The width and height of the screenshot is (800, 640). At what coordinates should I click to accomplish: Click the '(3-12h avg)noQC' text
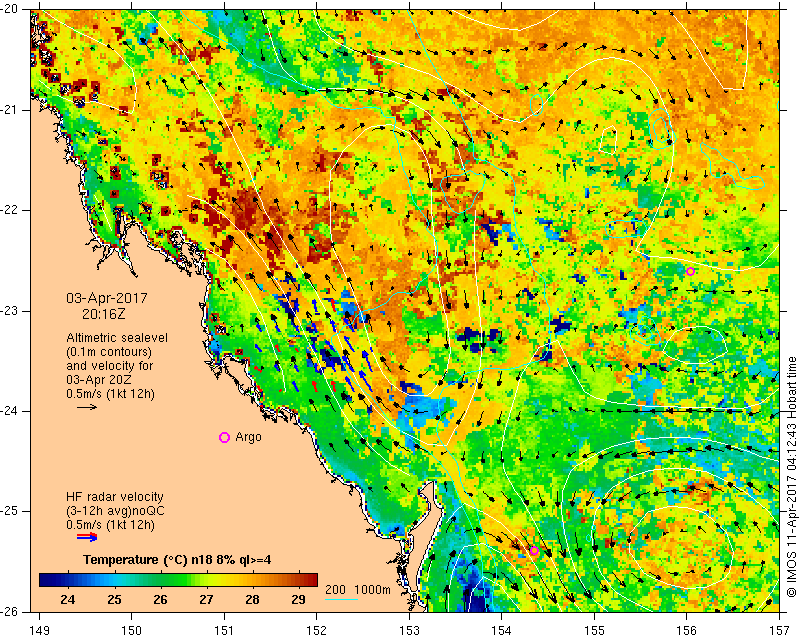click(x=115, y=510)
